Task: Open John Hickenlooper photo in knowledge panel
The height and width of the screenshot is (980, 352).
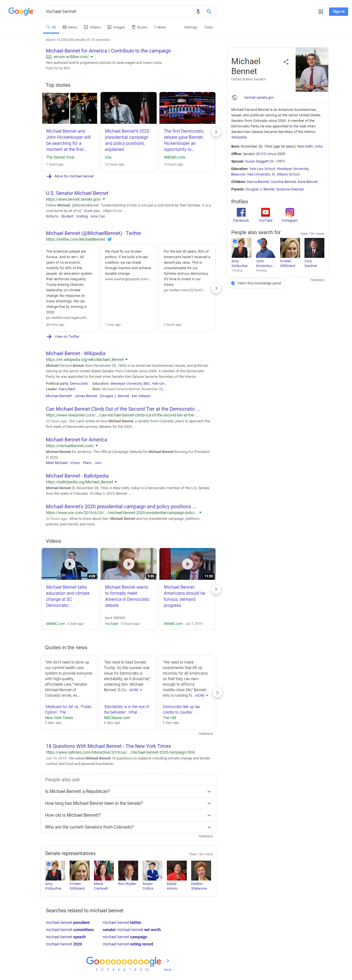Action: (266, 248)
